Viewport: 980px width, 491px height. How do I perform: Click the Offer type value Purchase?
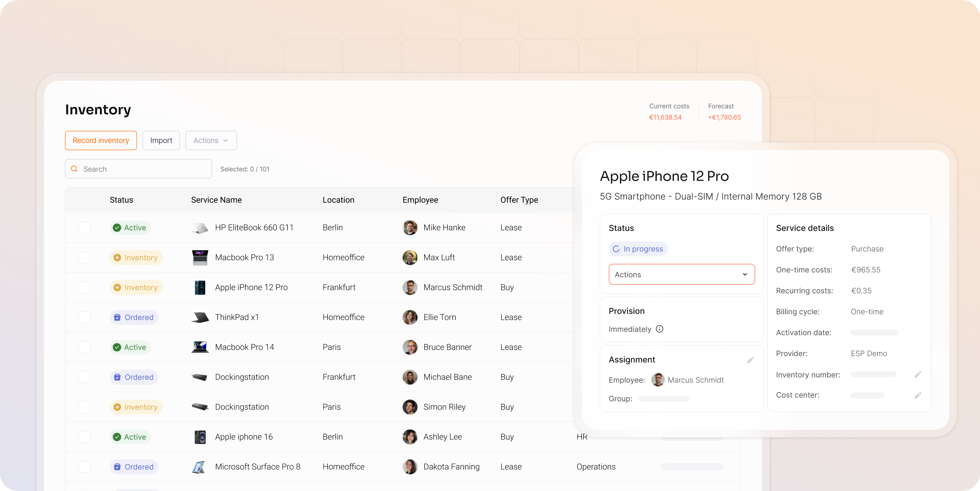click(867, 249)
